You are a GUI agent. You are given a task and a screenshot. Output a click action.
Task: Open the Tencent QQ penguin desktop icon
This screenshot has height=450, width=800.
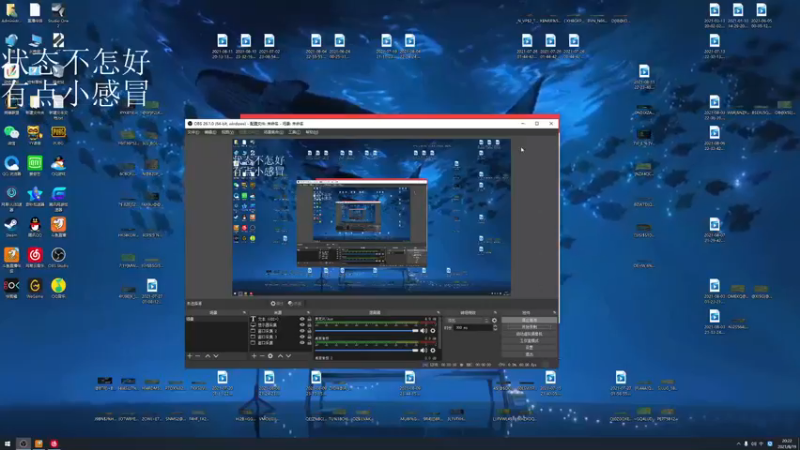[35, 227]
